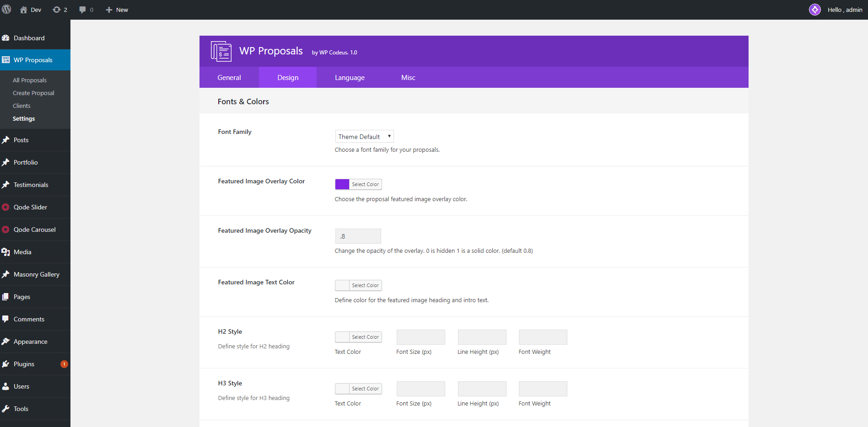Click the Fonts & Colors heading
This screenshot has height=427, width=868.
[x=243, y=101]
